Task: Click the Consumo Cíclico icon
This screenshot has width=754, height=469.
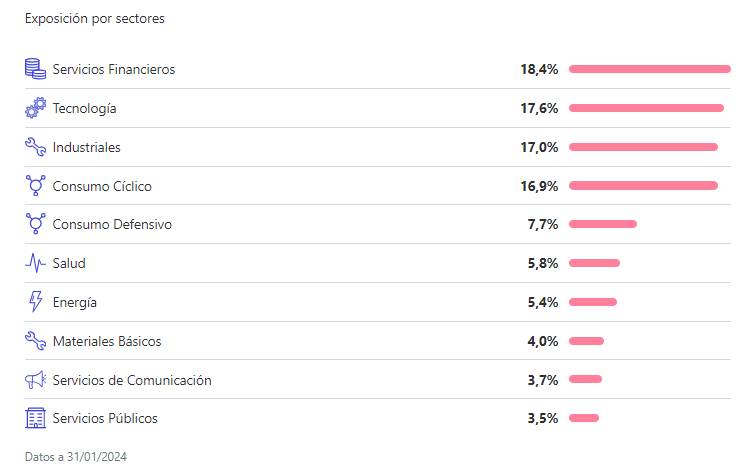Action: (x=36, y=186)
